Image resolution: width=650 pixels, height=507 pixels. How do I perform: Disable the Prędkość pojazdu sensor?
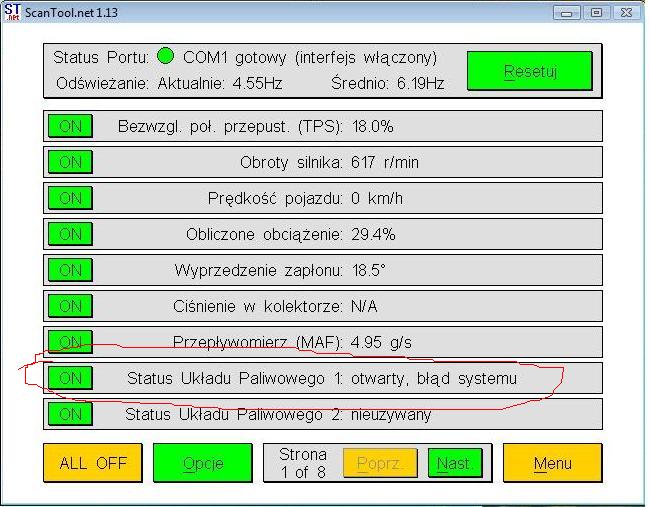click(x=70, y=198)
